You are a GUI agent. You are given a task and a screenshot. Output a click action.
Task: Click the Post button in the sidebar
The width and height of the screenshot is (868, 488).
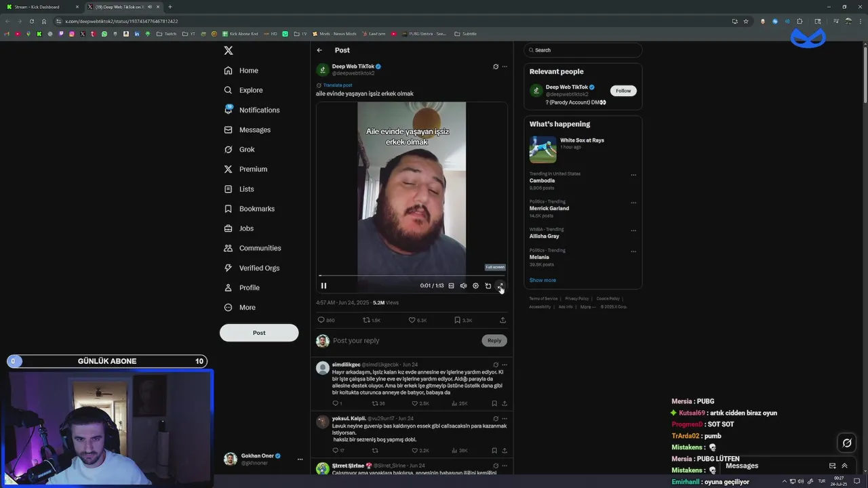coord(259,333)
